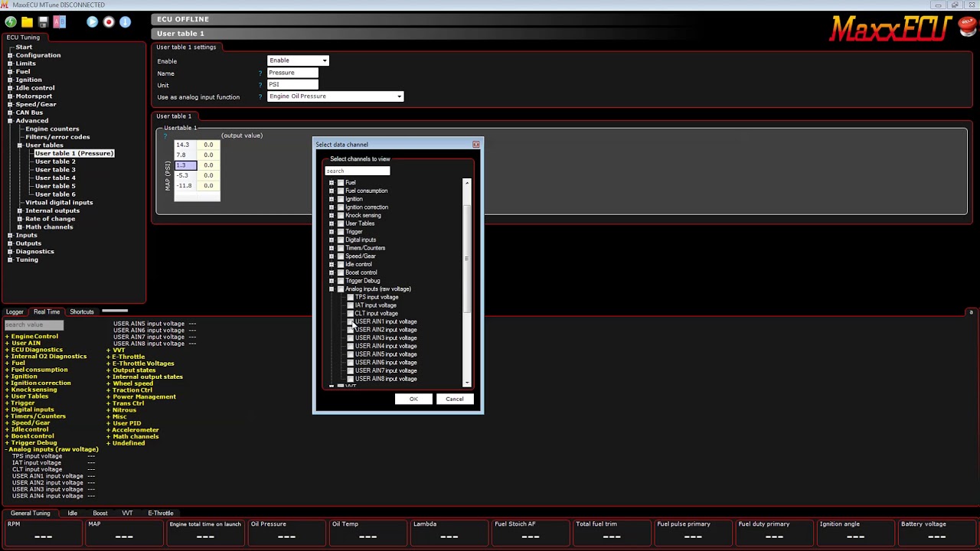Open Engine counters tree item

52,129
